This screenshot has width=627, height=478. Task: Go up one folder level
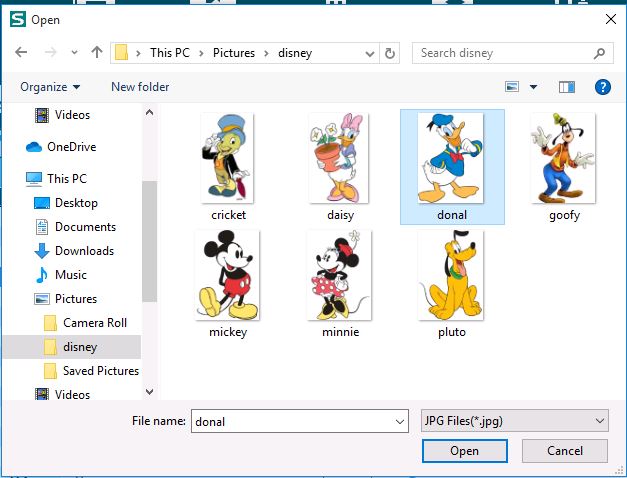coord(97,52)
